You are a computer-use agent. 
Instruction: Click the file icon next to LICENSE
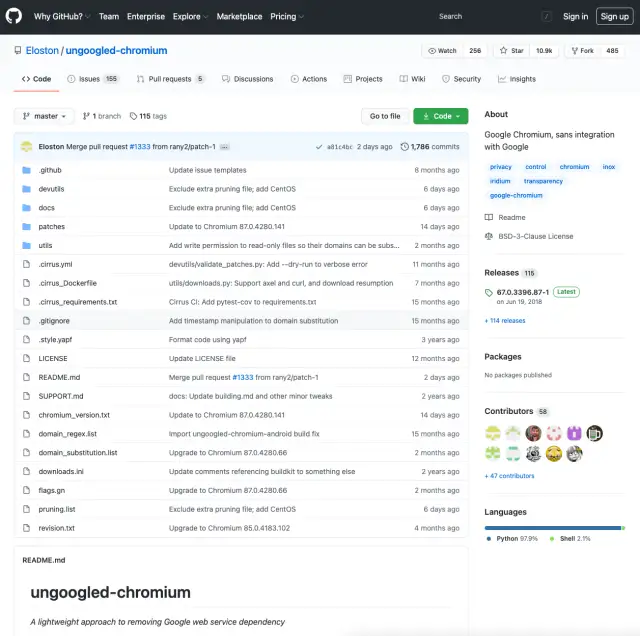pyautogui.click(x=26, y=358)
